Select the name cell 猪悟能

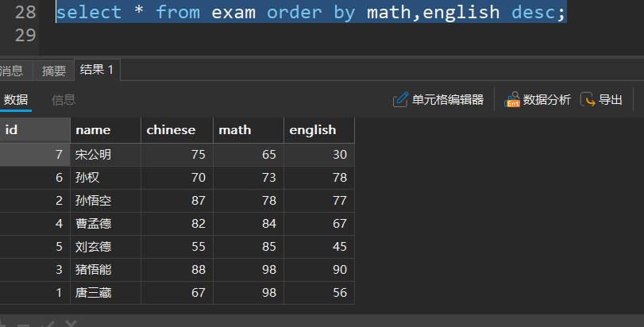click(106, 270)
